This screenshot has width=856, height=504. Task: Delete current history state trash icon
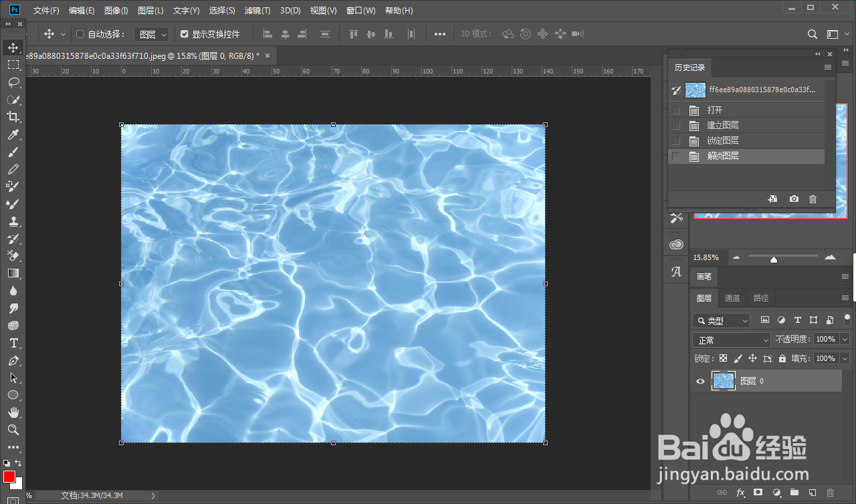[x=813, y=199]
